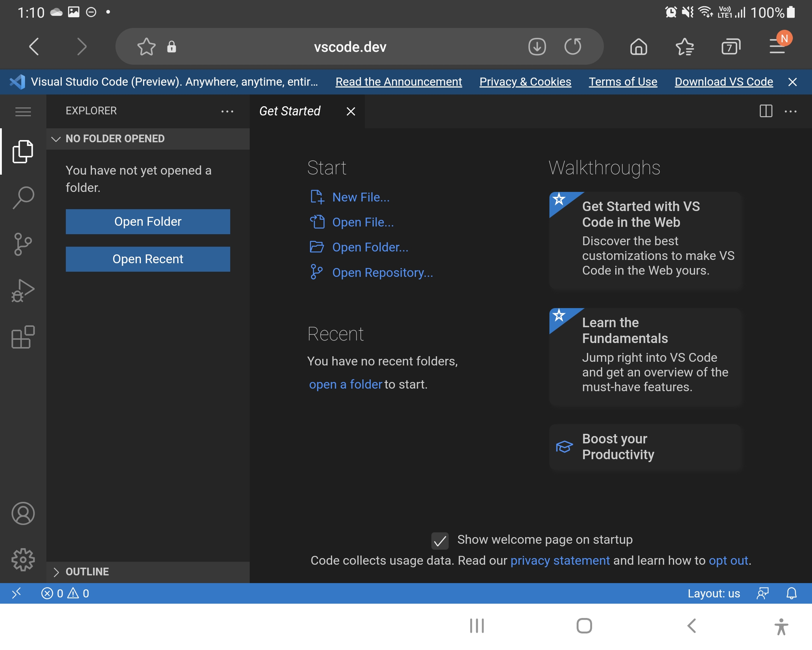
Task: Open notifications bell in status bar
Action: click(x=791, y=593)
